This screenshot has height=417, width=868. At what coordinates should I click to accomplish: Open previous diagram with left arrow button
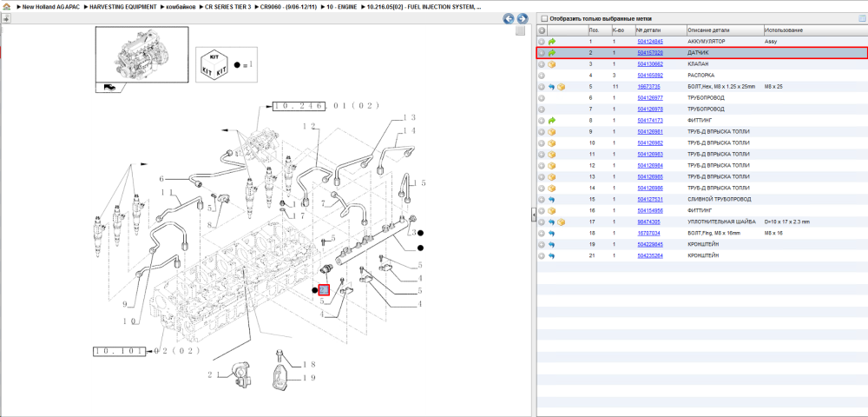508,19
